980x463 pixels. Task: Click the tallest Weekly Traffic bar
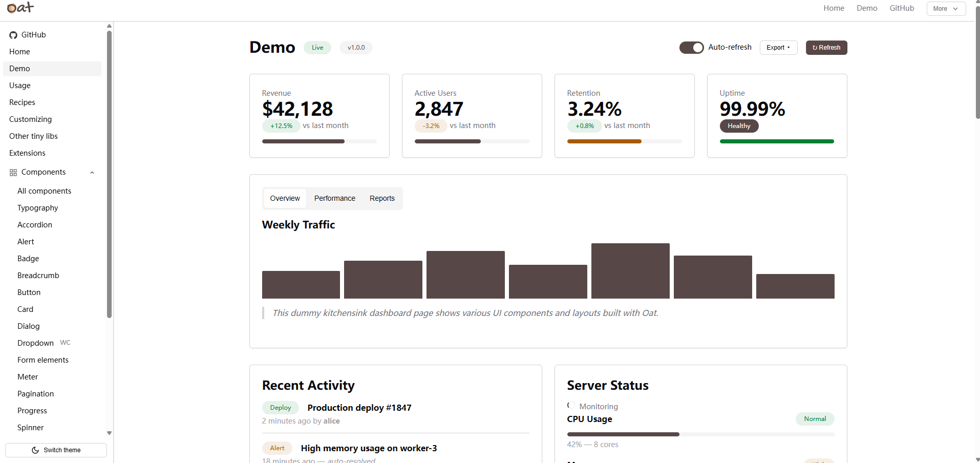[630, 271]
